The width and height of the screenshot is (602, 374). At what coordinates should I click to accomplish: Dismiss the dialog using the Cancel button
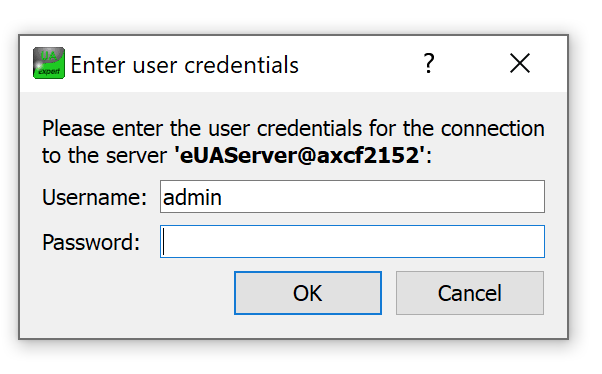click(470, 293)
